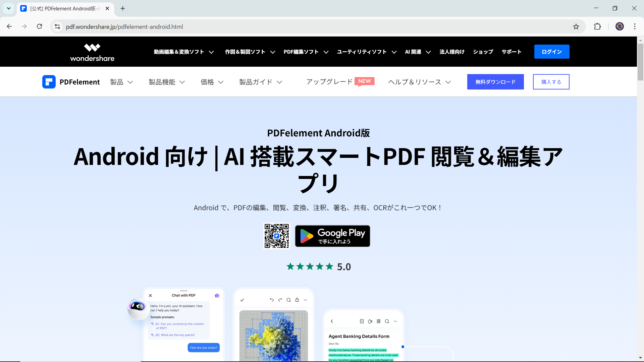Click the PDFelement Android版 subtitle text
This screenshot has height=362, width=644.
318,133
